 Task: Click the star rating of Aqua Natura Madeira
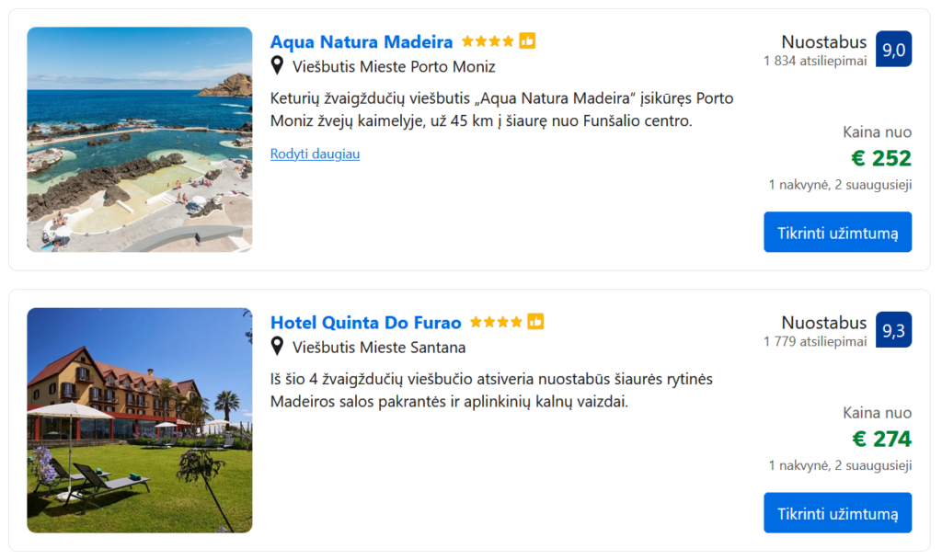coord(488,41)
